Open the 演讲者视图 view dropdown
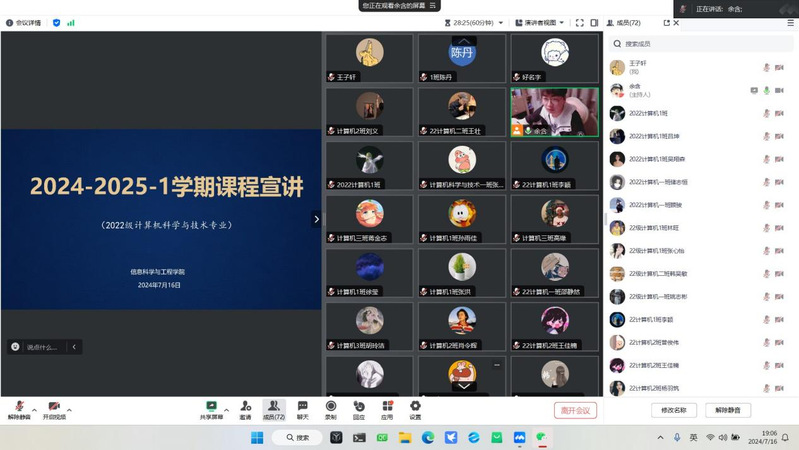 click(540, 22)
